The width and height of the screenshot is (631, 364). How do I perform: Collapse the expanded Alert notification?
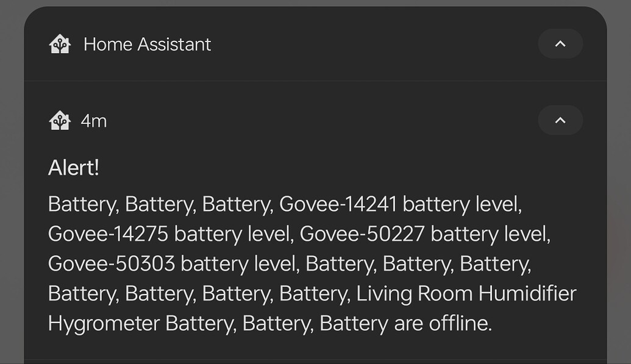[560, 120]
